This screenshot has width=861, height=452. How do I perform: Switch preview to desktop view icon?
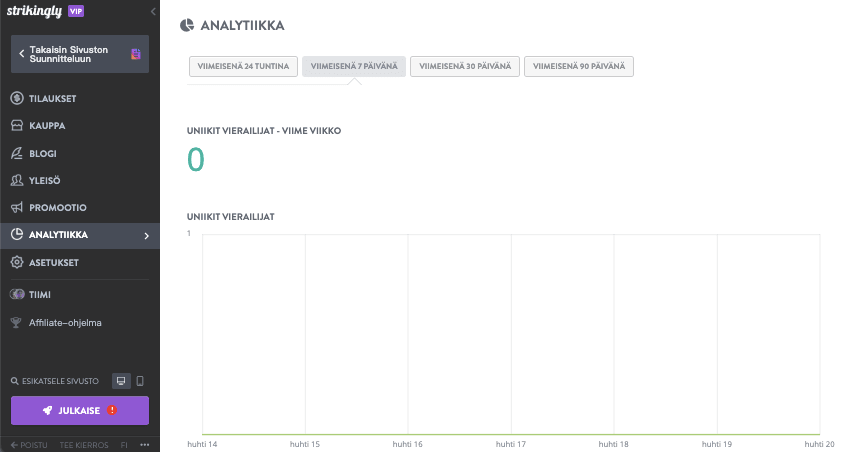point(121,381)
